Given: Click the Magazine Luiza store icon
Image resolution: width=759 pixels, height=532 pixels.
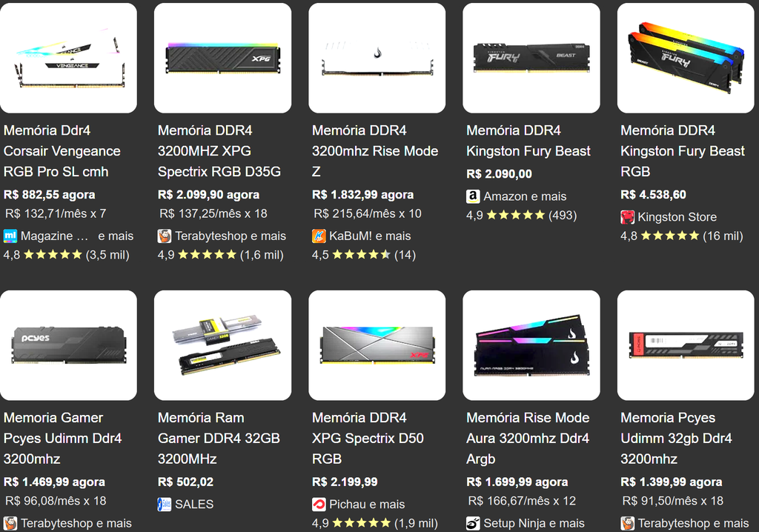Looking at the screenshot, I should (x=10, y=236).
